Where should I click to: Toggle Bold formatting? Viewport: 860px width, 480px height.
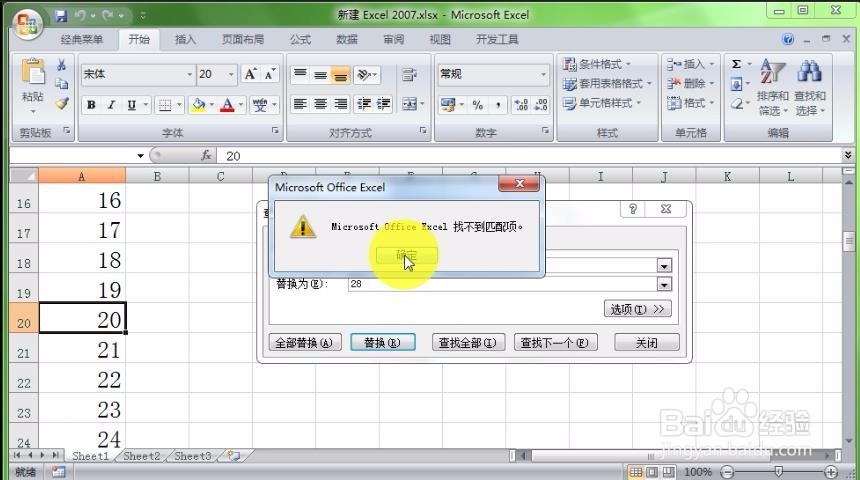coord(91,104)
